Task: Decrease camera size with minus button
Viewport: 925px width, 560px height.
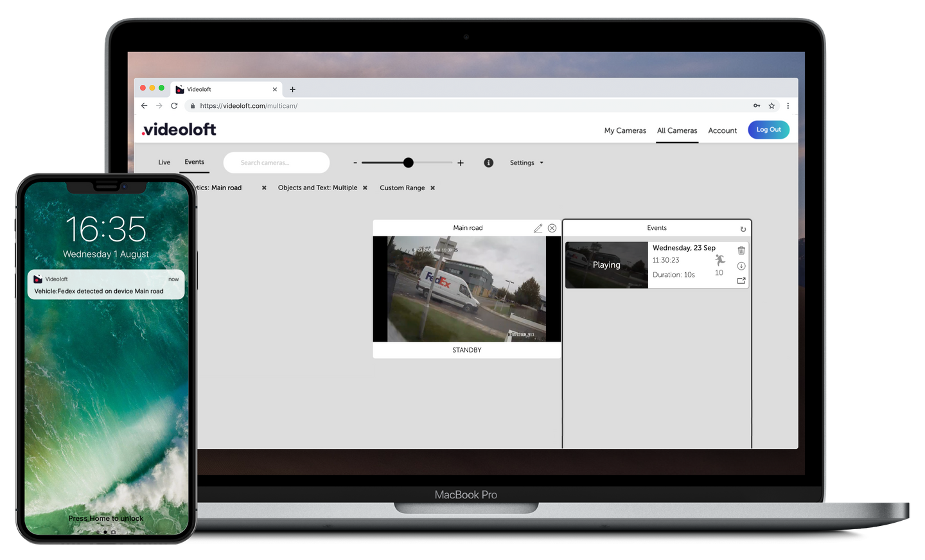Action: pos(355,163)
